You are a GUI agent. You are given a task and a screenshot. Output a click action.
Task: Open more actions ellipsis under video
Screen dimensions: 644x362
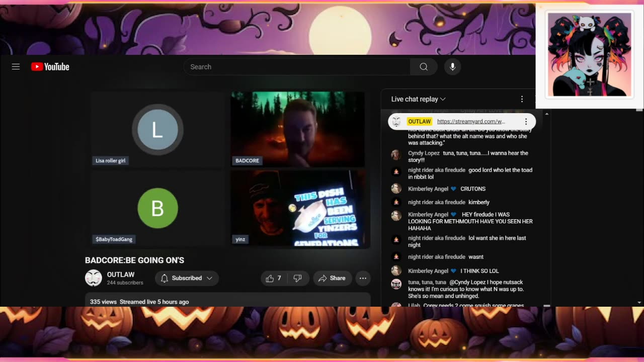point(363,278)
